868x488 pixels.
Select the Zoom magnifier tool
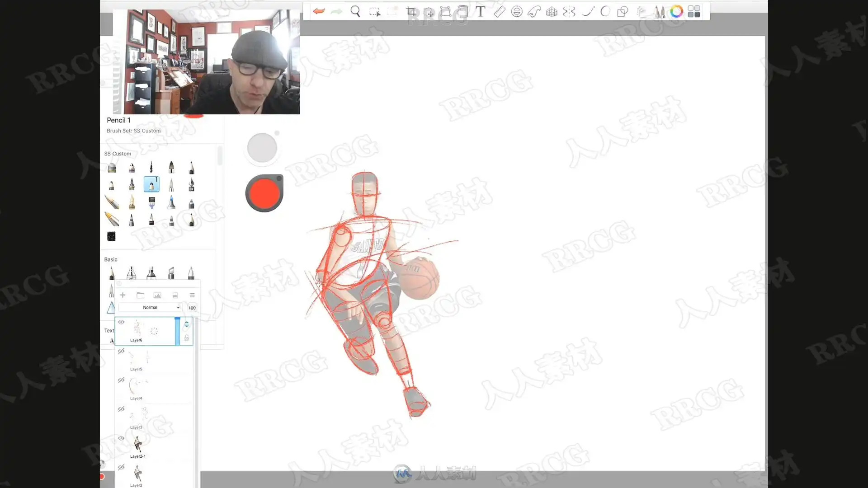coord(355,11)
